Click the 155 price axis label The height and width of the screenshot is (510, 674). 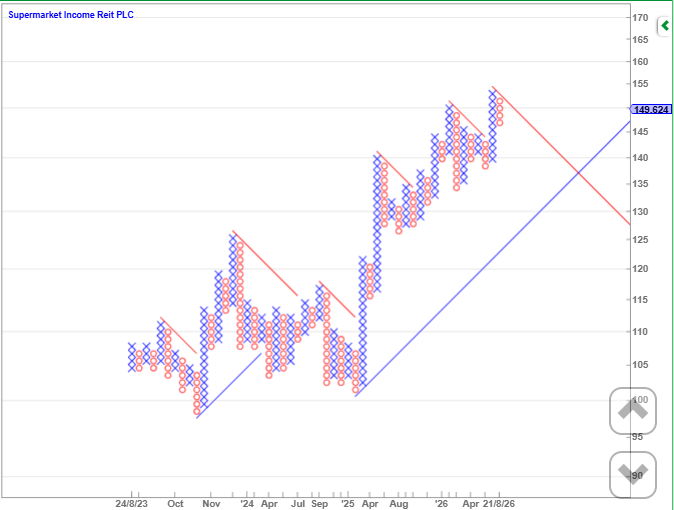pyautogui.click(x=640, y=84)
